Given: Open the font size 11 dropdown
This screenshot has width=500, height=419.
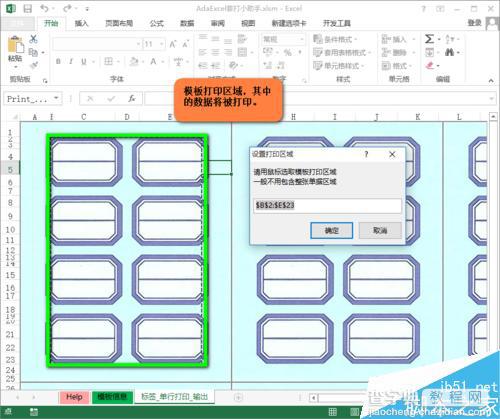Looking at the screenshot, I should [161, 44].
